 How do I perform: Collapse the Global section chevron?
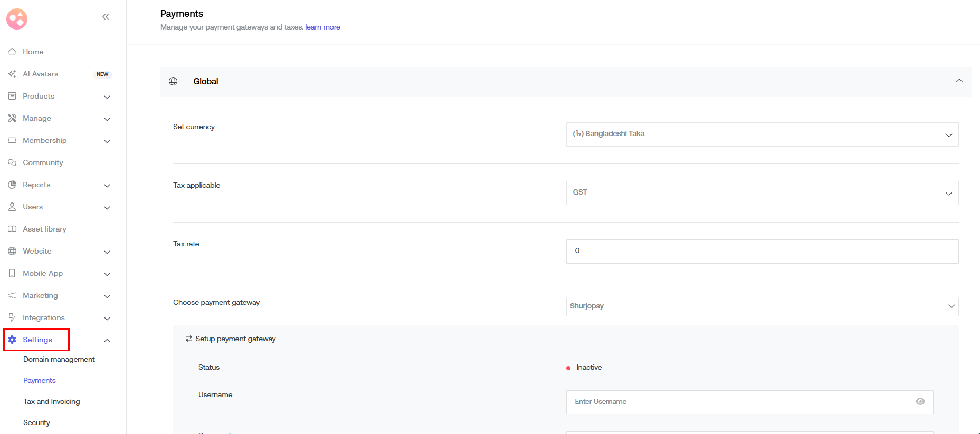pyautogui.click(x=959, y=81)
